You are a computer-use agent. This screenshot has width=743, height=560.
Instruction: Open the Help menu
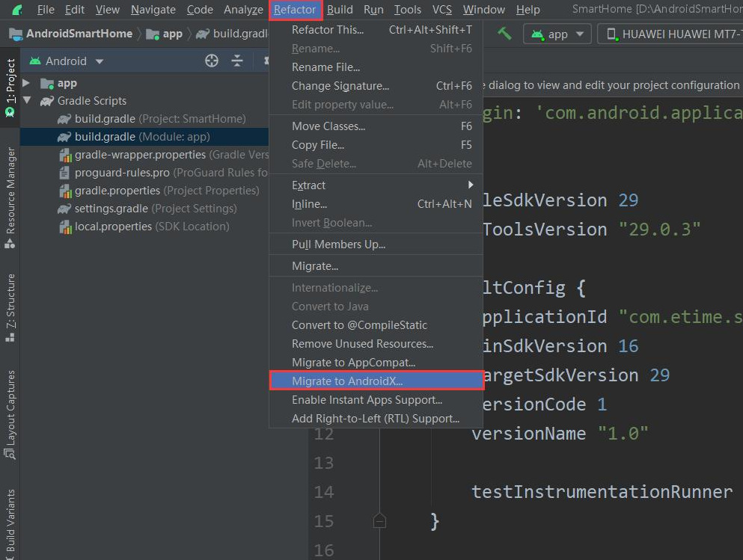click(x=528, y=10)
